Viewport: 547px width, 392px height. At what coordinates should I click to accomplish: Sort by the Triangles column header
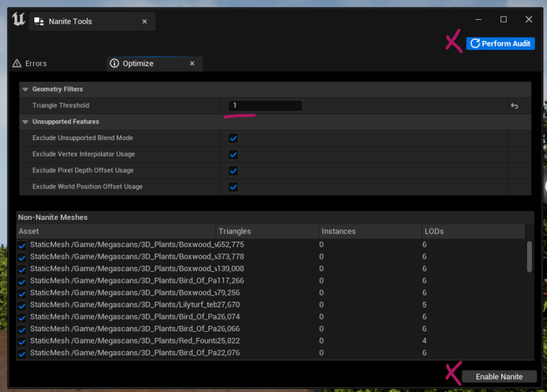point(267,232)
